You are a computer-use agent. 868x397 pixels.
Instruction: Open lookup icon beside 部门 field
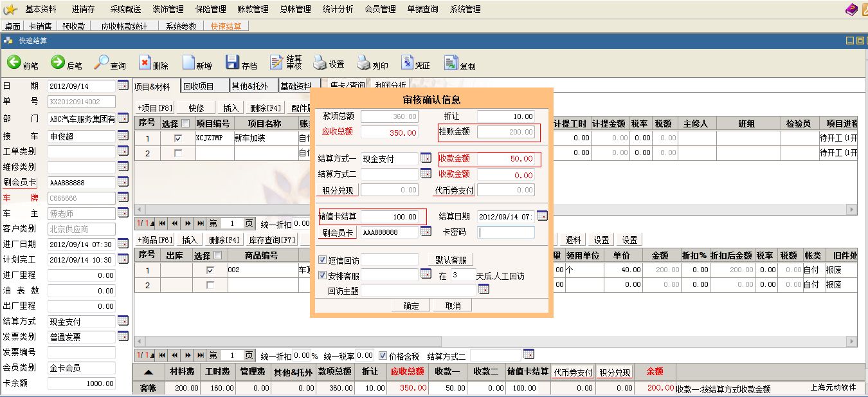click(x=123, y=118)
